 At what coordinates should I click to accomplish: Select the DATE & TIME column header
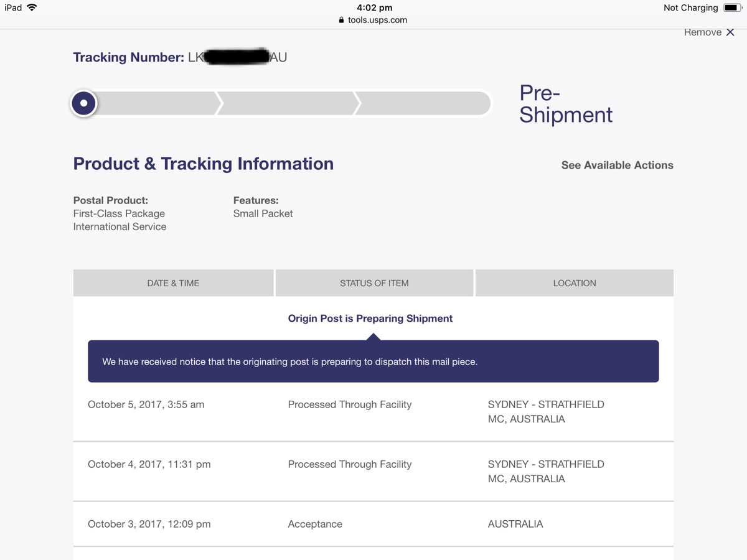(x=173, y=283)
